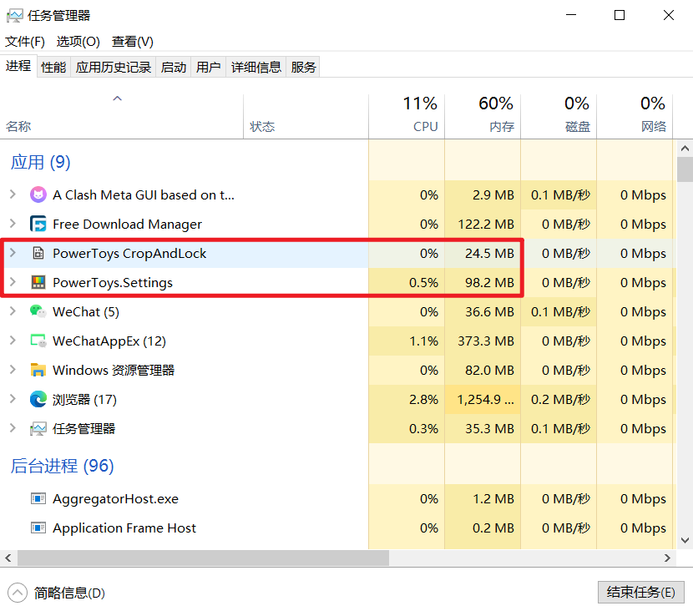
Task: Expand the 任务管理器 process row
Action: click(x=13, y=427)
